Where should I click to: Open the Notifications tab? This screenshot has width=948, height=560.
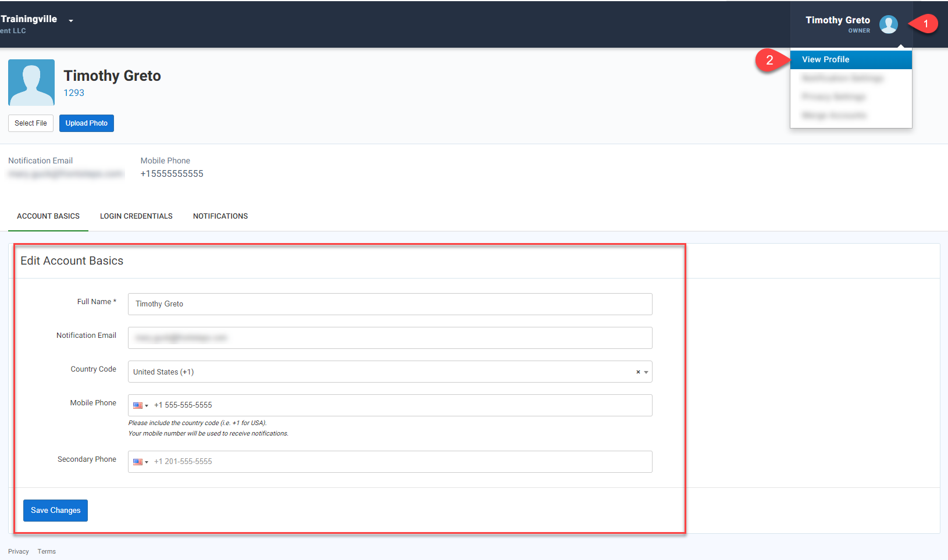tap(220, 216)
